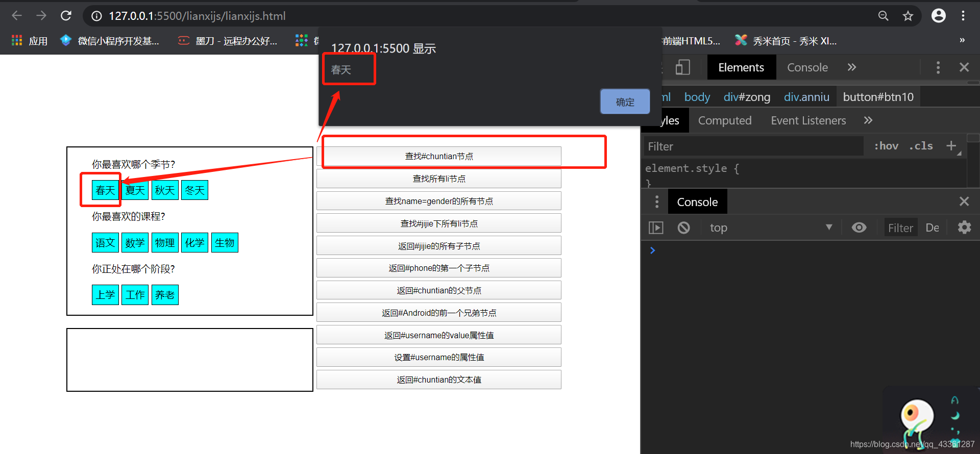Open the 秀米首页 bookmark
The width and height of the screenshot is (980, 454).
(786, 41)
